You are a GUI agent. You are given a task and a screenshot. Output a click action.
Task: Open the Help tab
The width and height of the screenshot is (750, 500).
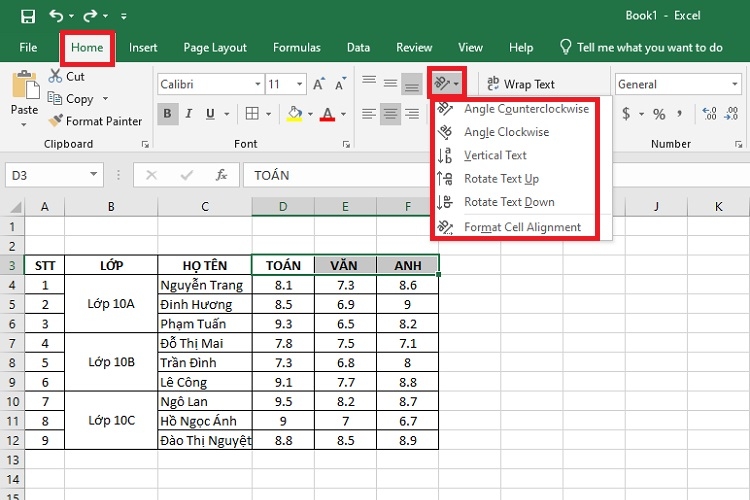[521, 47]
